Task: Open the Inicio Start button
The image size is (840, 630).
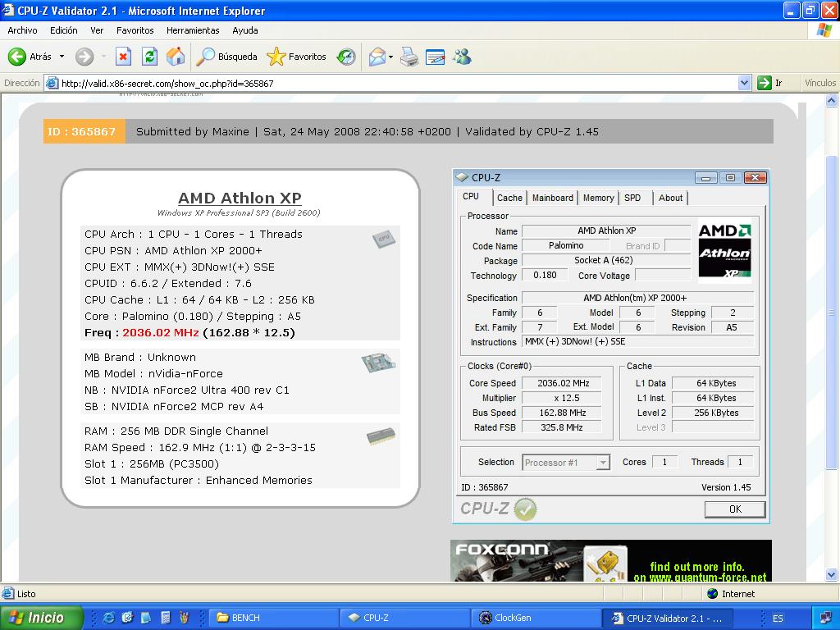Action: 42,618
